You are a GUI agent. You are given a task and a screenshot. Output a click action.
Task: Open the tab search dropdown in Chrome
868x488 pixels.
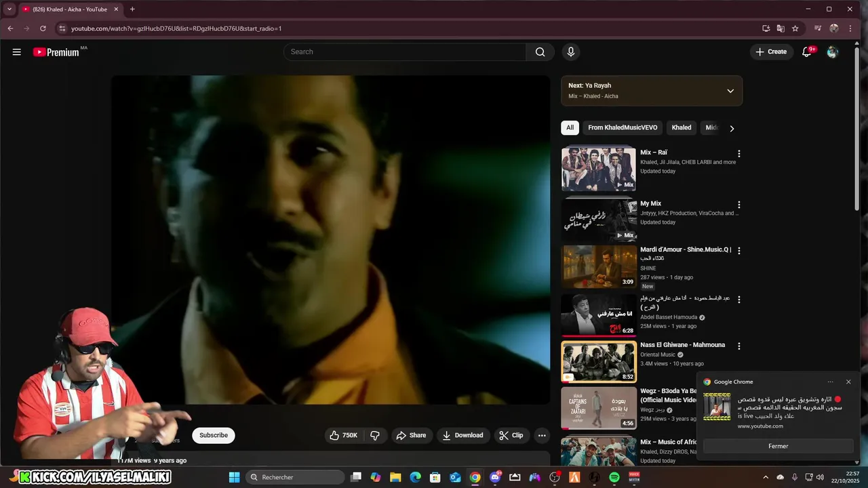pos(9,9)
